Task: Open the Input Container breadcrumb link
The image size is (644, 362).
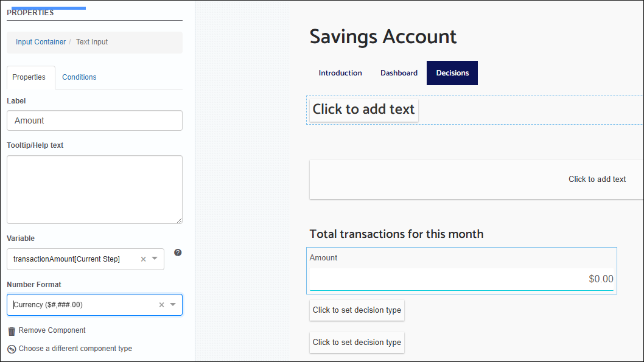Action: [x=40, y=42]
